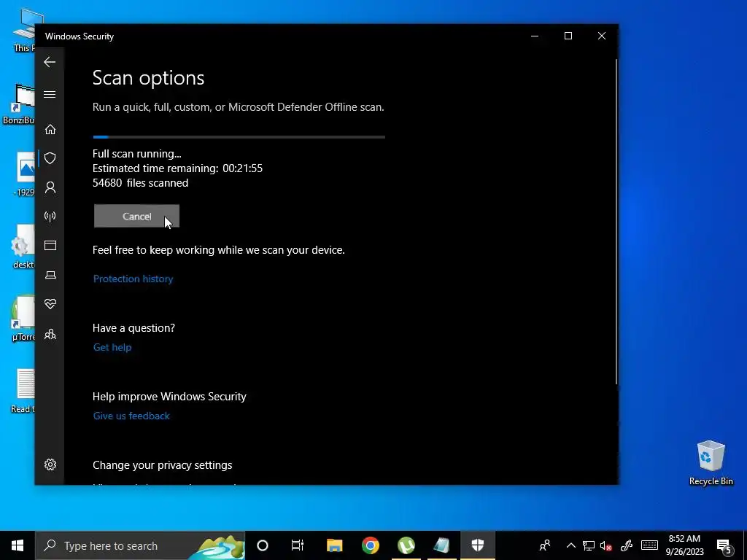
Task: Select the BonziBuddy desktop shortcut
Action: tap(19, 104)
